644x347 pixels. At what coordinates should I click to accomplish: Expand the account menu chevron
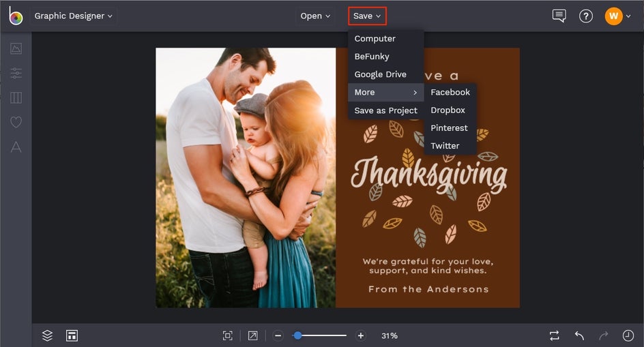[628, 16]
